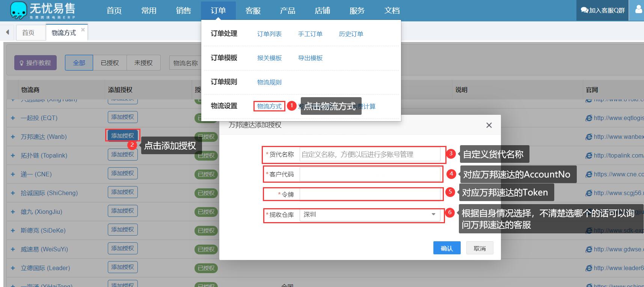
Task: Click 添加授权 for 拾诚国际 (ShiCheng)
Action: click(122, 192)
